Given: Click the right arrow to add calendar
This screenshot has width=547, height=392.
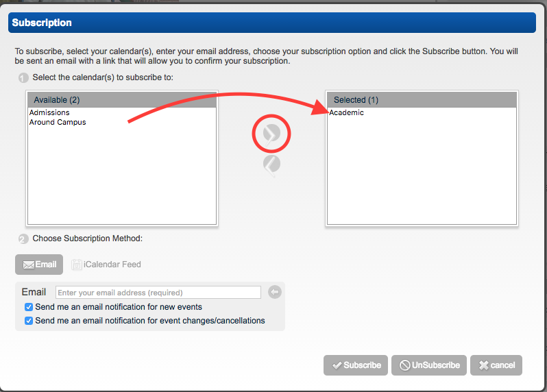Looking at the screenshot, I should (272, 134).
